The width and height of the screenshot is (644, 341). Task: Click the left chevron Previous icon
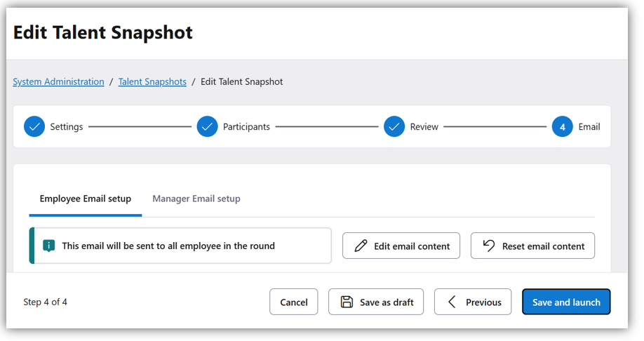point(452,302)
